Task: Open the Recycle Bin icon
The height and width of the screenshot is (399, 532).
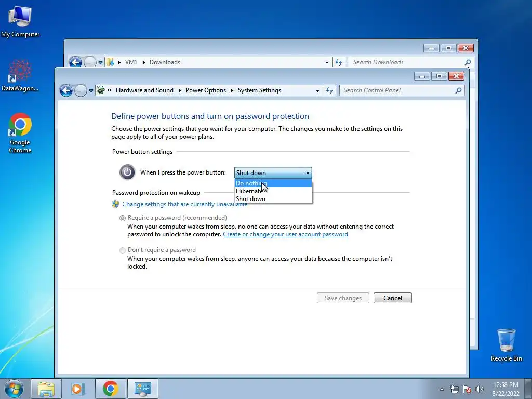Action: pyautogui.click(x=506, y=345)
